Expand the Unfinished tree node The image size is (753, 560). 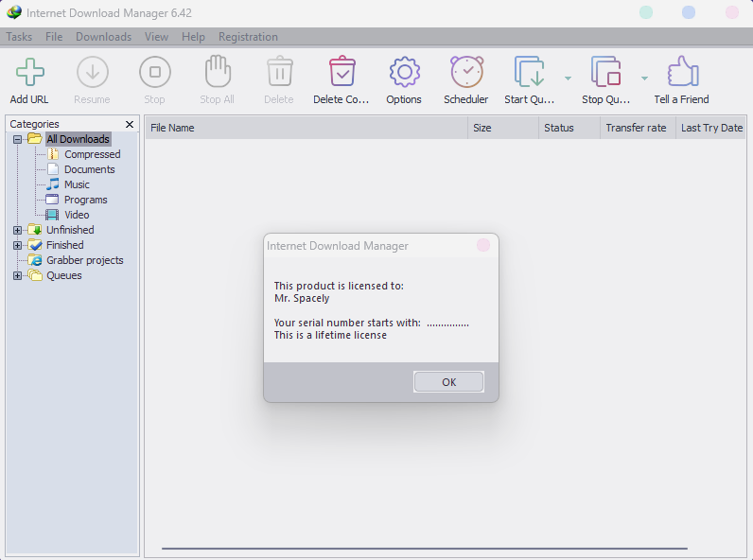tap(17, 230)
